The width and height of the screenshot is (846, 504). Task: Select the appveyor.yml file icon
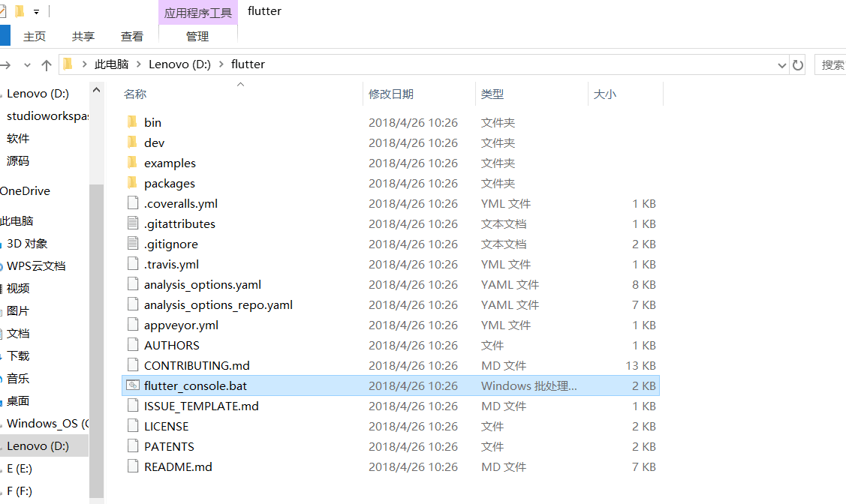(x=133, y=325)
